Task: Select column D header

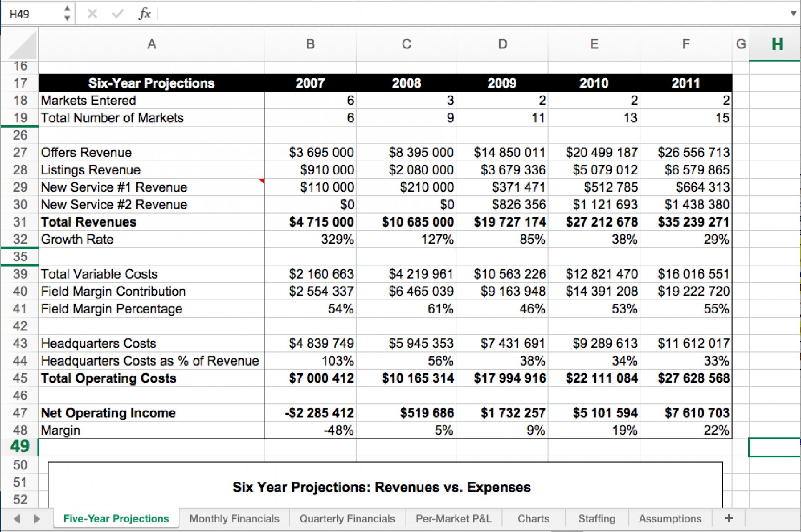Action: pos(502,44)
